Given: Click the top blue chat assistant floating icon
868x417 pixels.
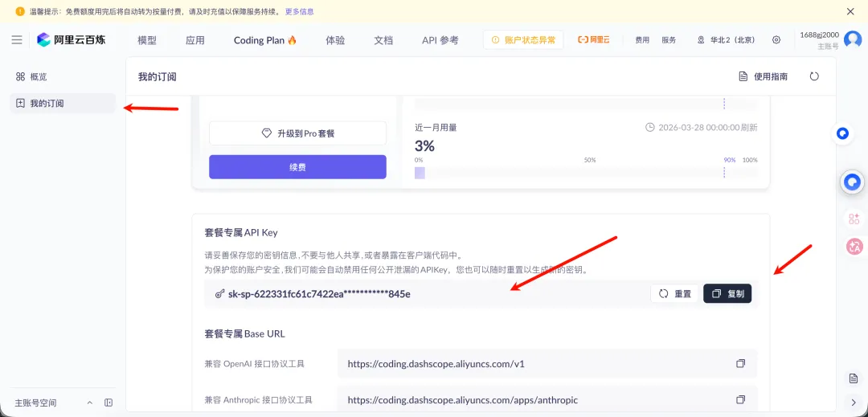Looking at the screenshot, I should point(842,134).
